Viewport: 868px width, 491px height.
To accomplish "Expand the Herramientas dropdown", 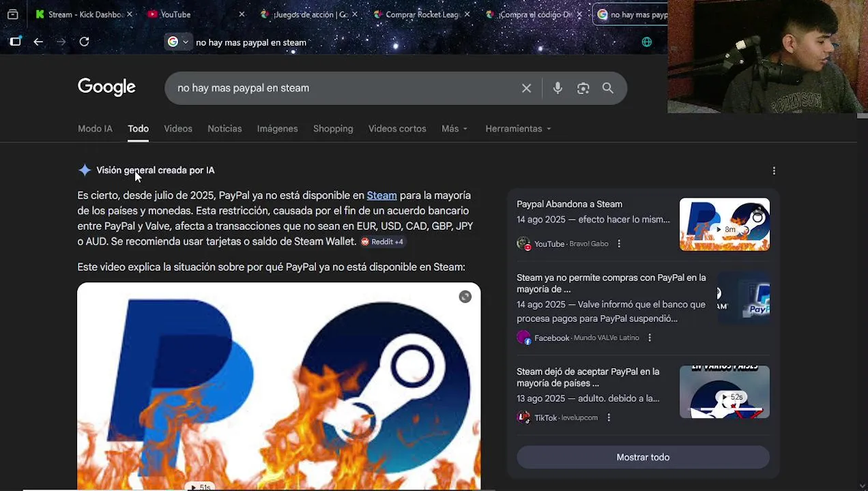I will [x=518, y=128].
